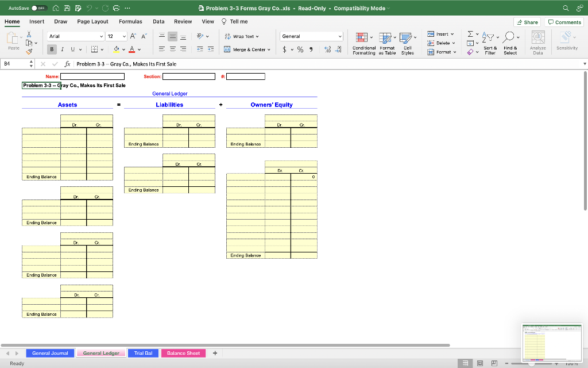This screenshot has height=368, width=588.
Task: Open the Borders dropdown arrow
Action: click(102, 49)
